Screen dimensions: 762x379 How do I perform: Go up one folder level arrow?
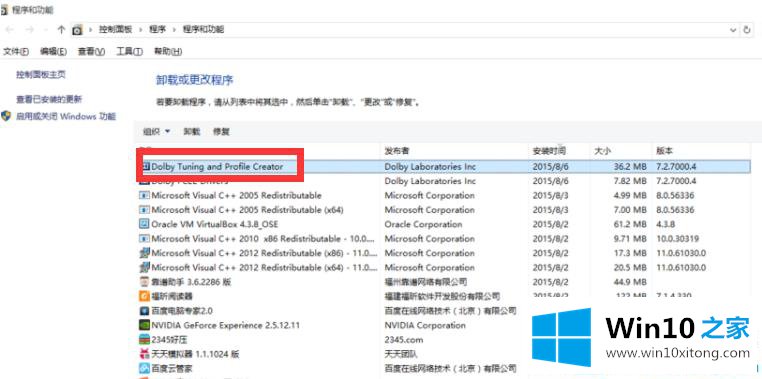(61, 30)
